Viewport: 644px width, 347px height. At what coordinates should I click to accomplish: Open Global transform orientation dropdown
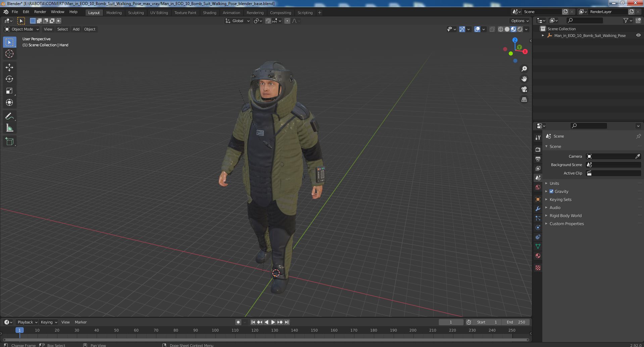coord(238,21)
